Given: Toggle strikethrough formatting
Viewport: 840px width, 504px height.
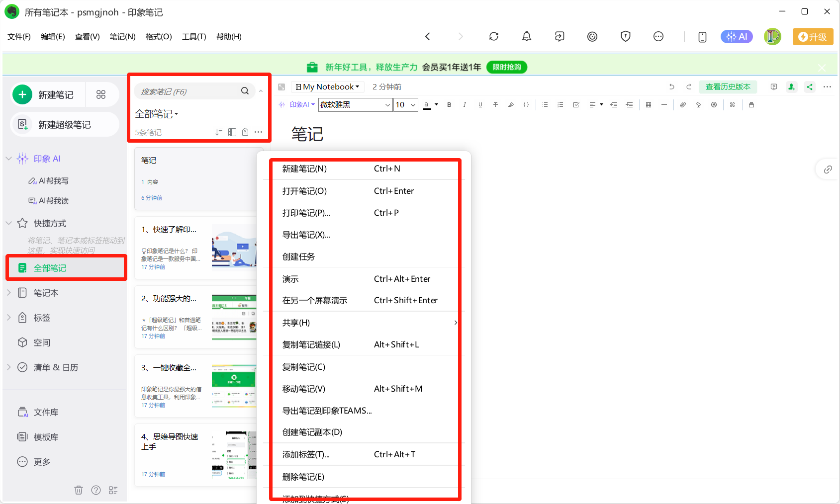Looking at the screenshot, I should point(495,105).
